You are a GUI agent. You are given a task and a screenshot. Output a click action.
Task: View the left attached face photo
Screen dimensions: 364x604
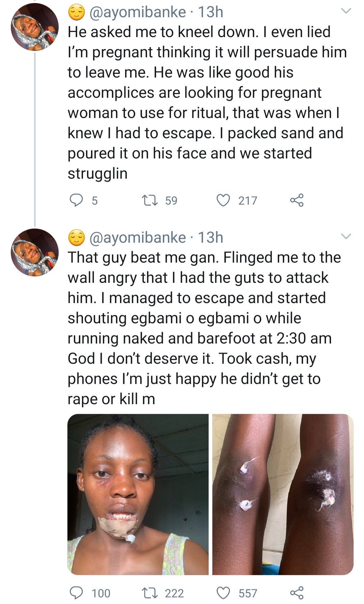click(x=138, y=494)
